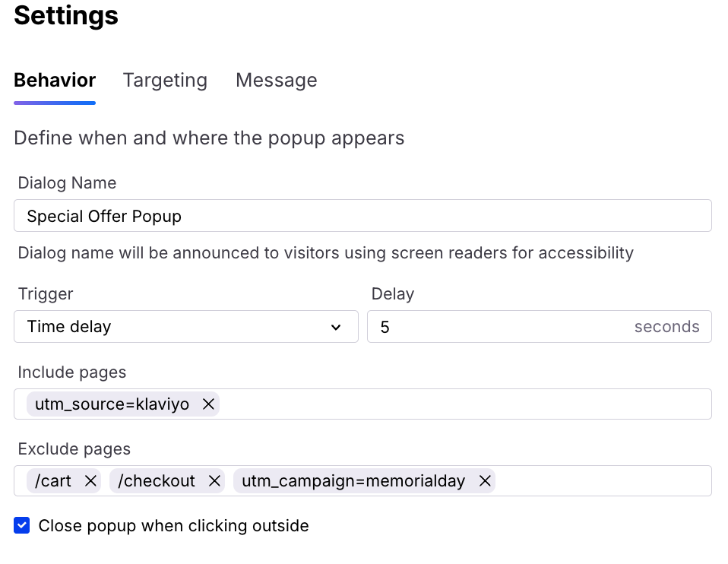Click the utm_campaign=memorialday tag text
This screenshot has height=564, width=728.
point(353,481)
